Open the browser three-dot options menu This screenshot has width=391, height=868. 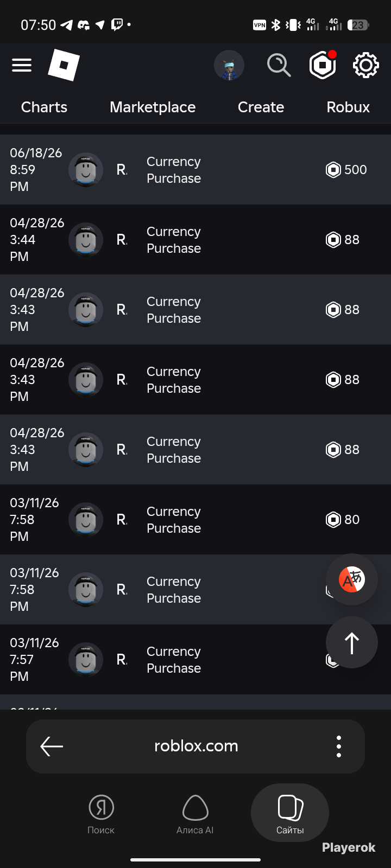[339, 746]
